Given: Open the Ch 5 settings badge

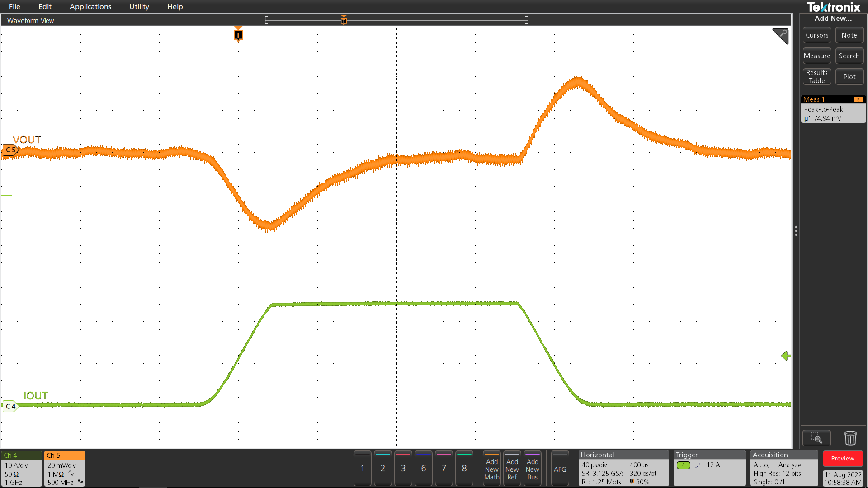Looking at the screenshot, I should pyautogui.click(x=64, y=469).
